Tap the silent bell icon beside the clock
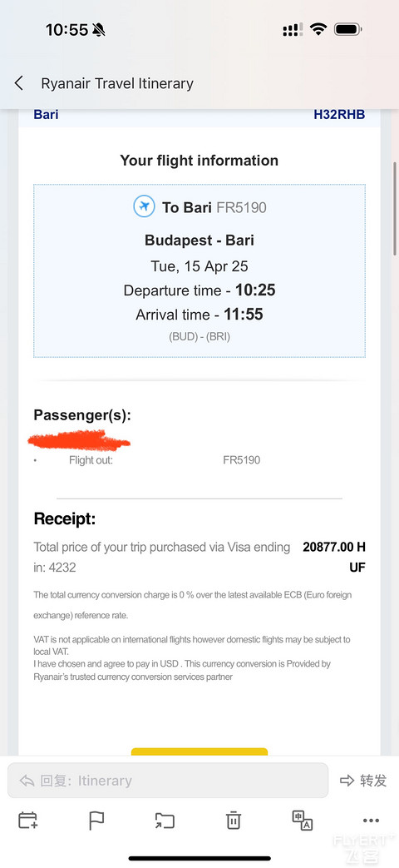Screen dimensions: 399x868 [x=100, y=30]
